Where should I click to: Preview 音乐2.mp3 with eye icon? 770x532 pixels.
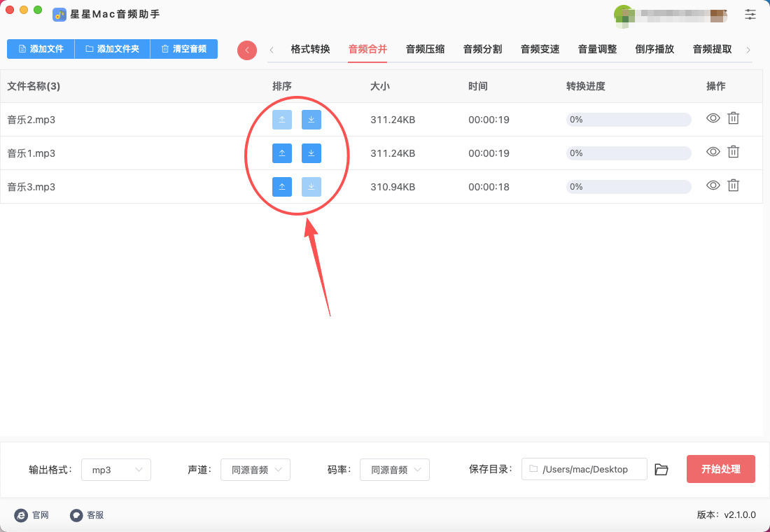click(713, 118)
